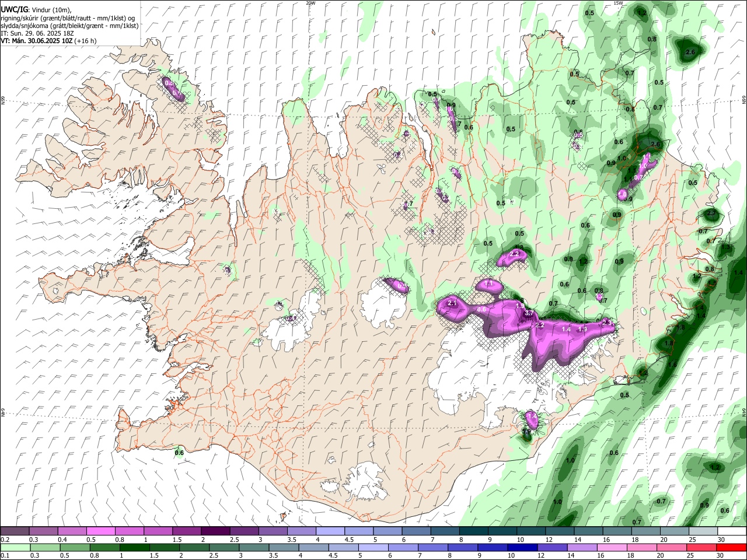
Task: Click the UWC/IG Vindur (10m) title line
Action: pyautogui.click(x=36, y=10)
